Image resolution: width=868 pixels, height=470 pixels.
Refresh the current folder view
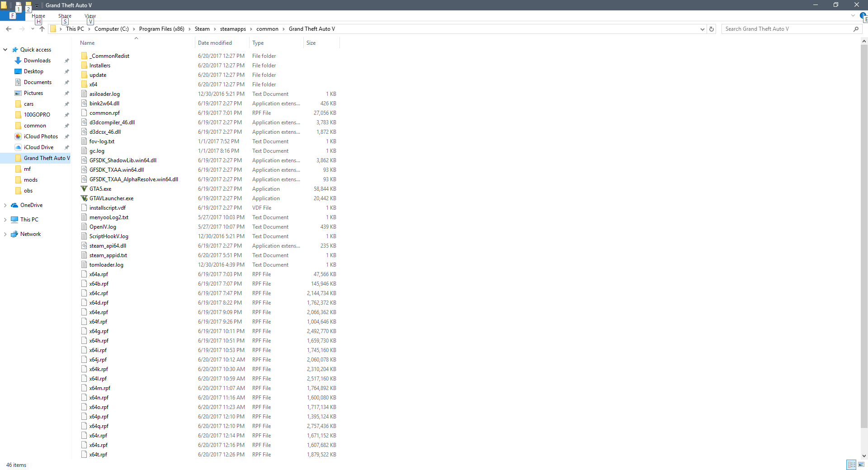pos(712,29)
